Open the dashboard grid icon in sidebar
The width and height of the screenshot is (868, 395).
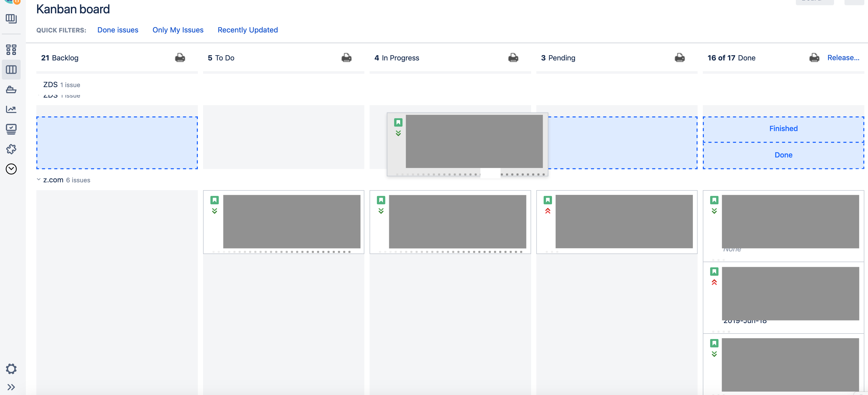[11, 50]
